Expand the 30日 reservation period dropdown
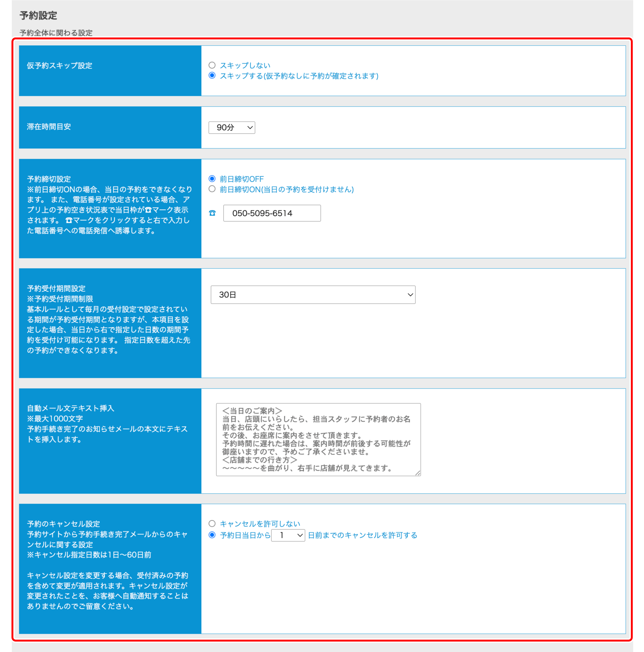644x652 pixels. click(313, 295)
